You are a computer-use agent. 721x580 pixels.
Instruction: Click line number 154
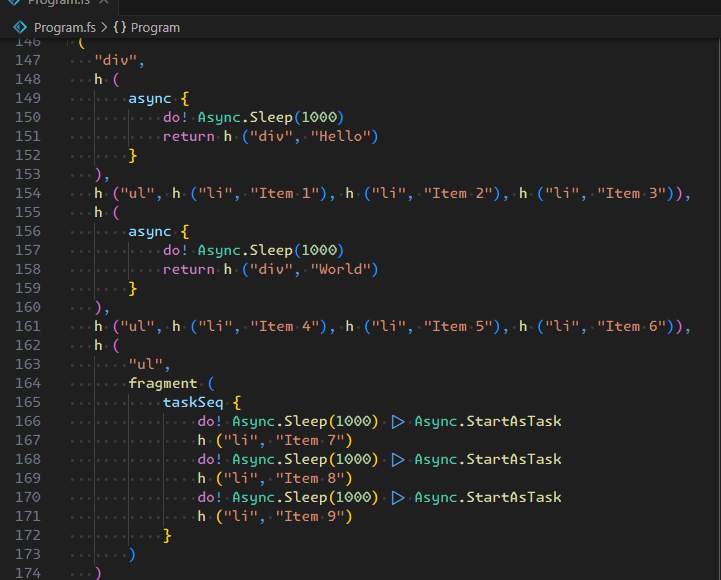pyautogui.click(x=28, y=193)
